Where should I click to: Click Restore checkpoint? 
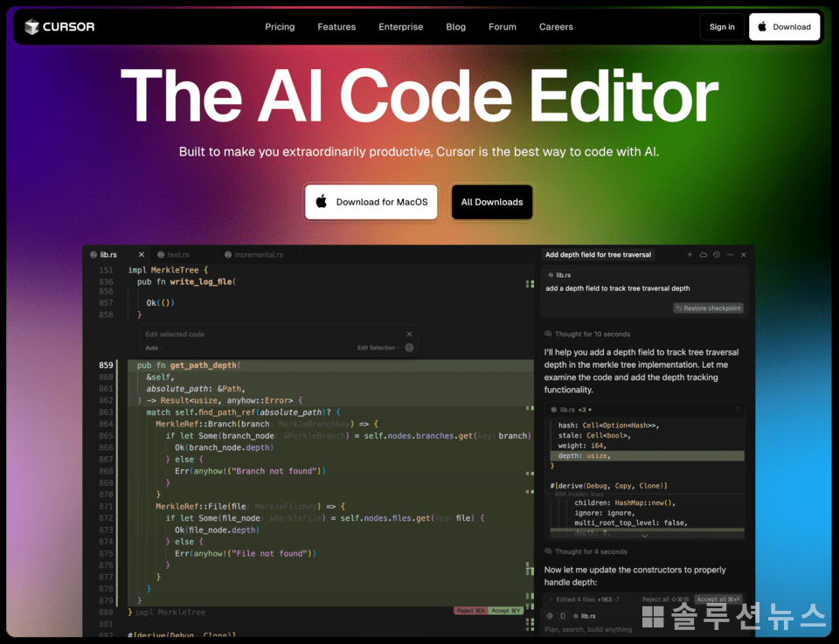coord(709,308)
